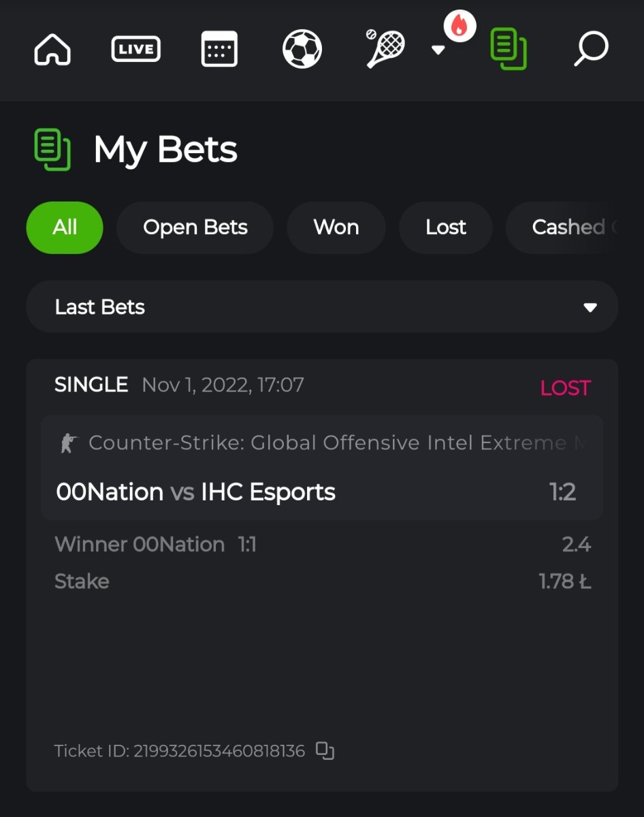The width and height of the screenshot is (644, 817).
Task: Switch to the Cashed Out filter
Action: click(x=569, y=227)
